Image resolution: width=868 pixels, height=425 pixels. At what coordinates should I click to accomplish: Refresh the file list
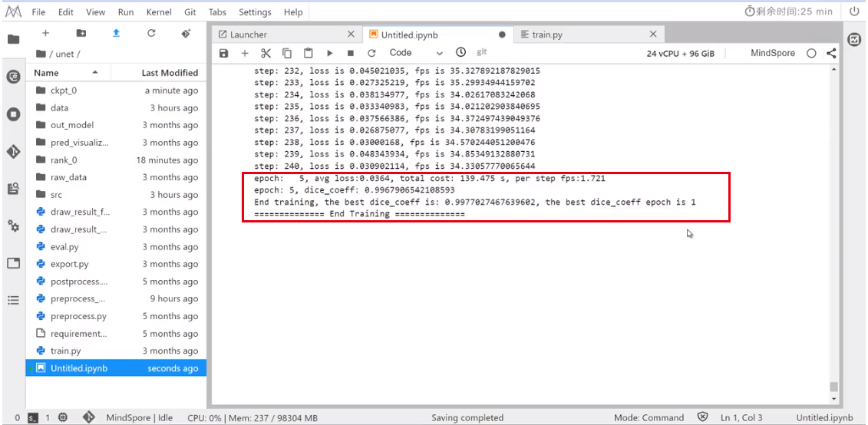[151, 33]
